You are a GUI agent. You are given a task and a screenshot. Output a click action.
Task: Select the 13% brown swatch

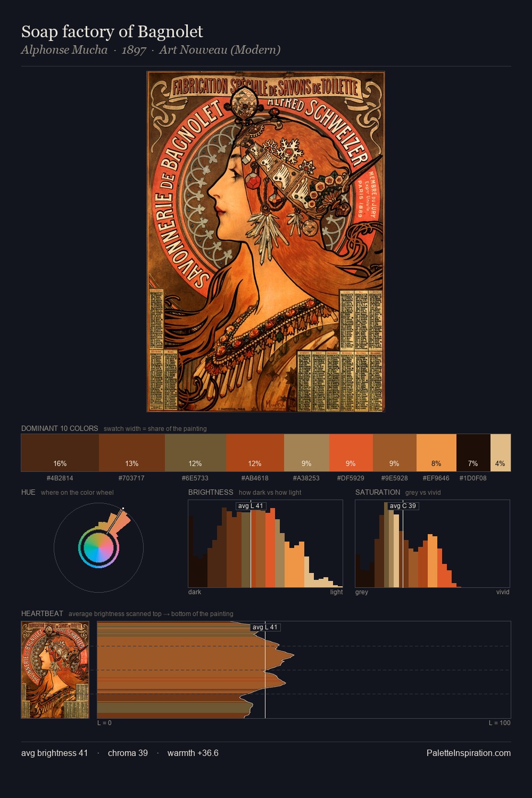[x=132, y=453]
